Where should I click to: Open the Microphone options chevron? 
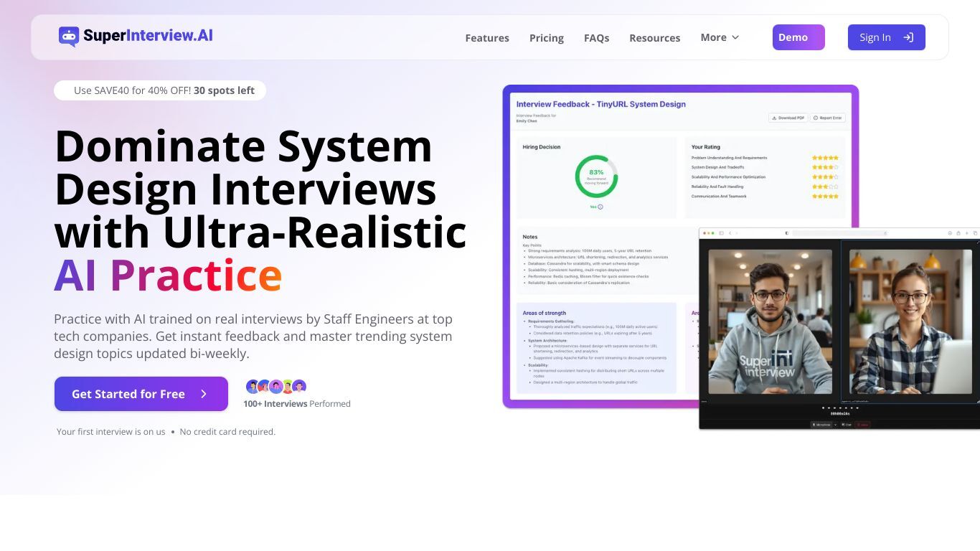click(x=836, y=425)
